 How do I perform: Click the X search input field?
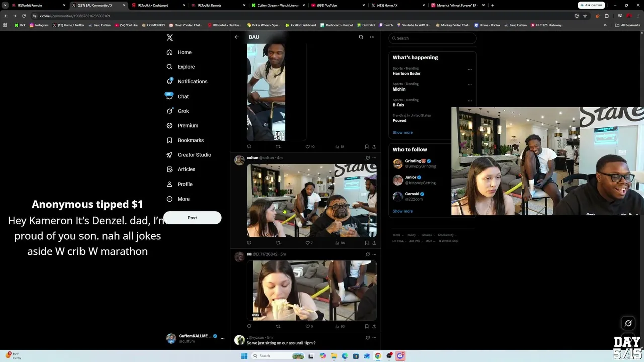pyautogui.click(x=433, y=38)
